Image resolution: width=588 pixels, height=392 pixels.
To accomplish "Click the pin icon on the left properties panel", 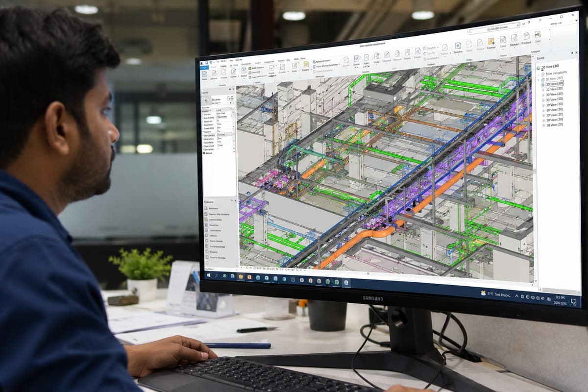I will tap(230, 89).
